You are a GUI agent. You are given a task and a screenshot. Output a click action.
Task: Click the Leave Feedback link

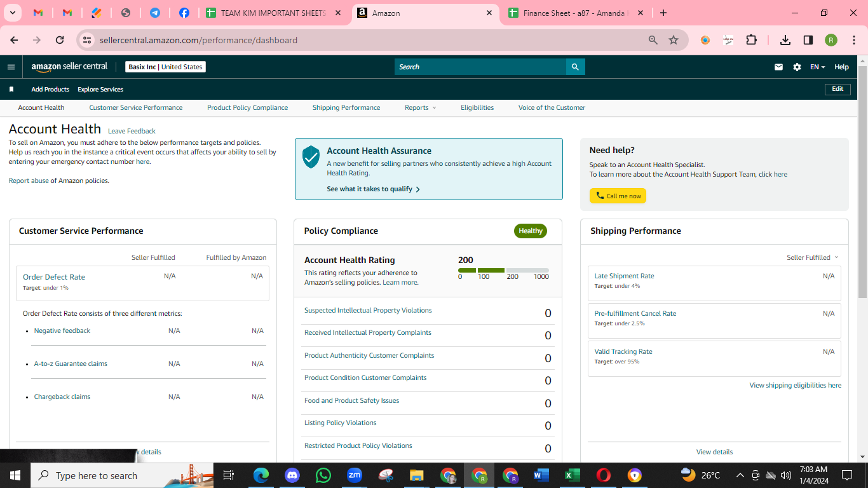pos(132,131)
